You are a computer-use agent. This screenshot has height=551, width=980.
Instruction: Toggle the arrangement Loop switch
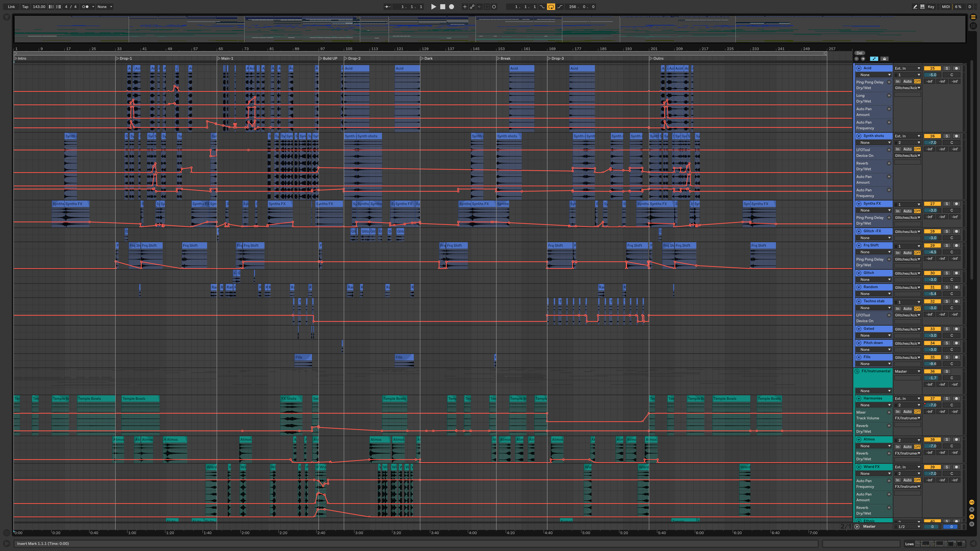pos(551,7)
